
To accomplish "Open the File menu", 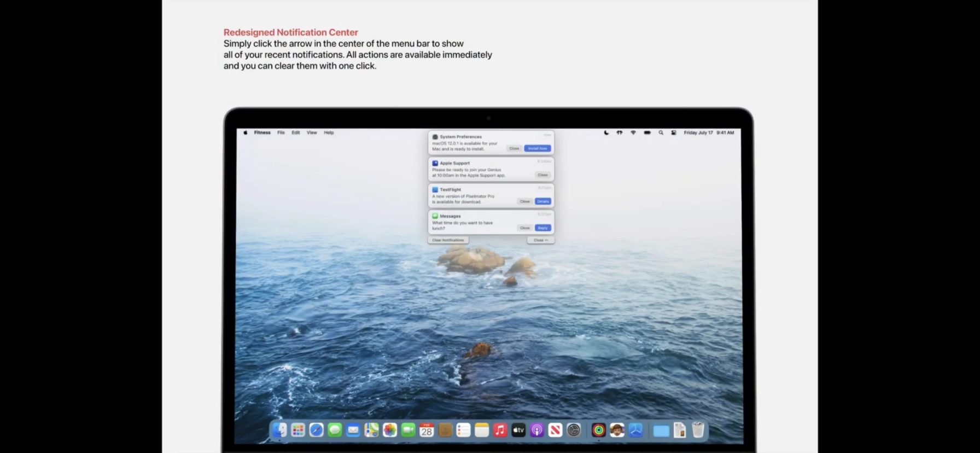I will (x=281, y=132).
